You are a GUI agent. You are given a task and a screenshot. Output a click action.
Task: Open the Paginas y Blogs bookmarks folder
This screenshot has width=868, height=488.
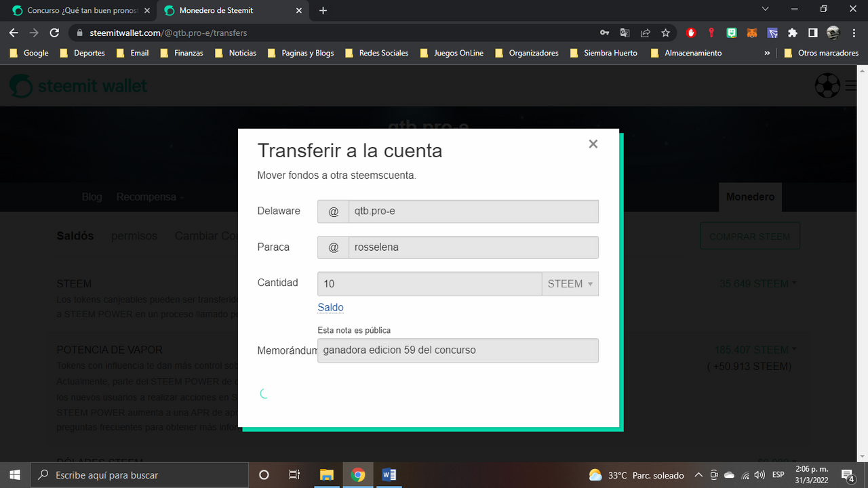tap(301, 53)
